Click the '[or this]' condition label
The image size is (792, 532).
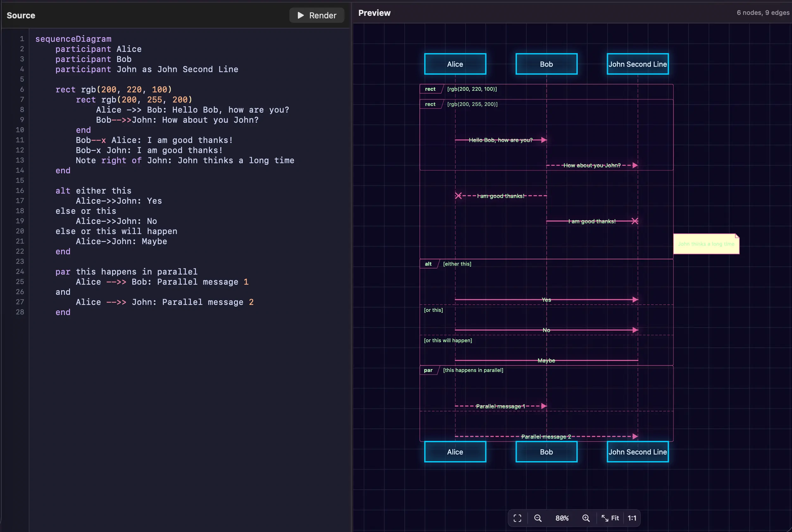pos(433,310)
